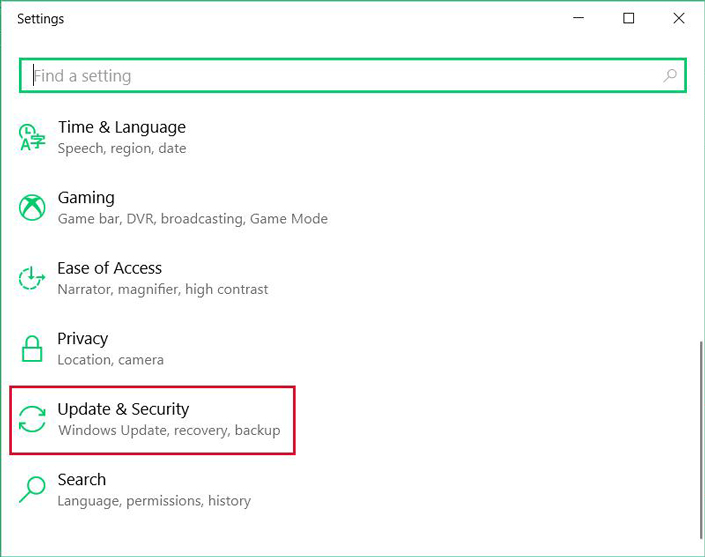Click 'Windows Update, recovery, backup' text
The image size is (705, 557).
pos(169,430)
